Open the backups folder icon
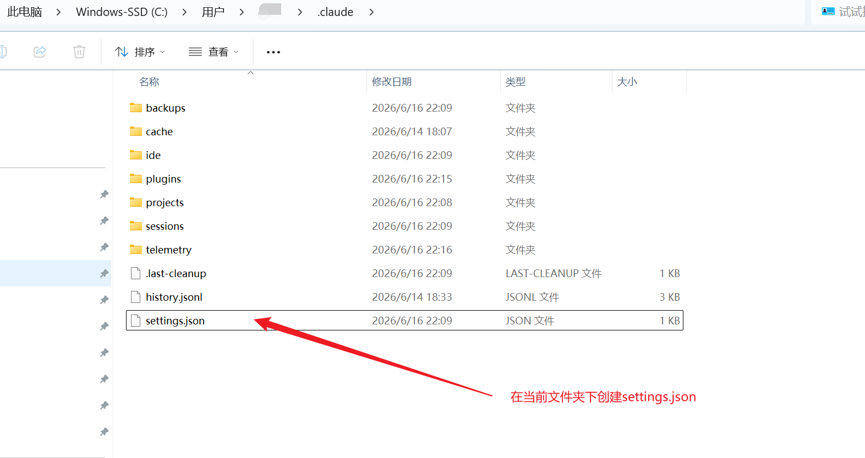This screenshot has height=458, width=865. point(136,108)
